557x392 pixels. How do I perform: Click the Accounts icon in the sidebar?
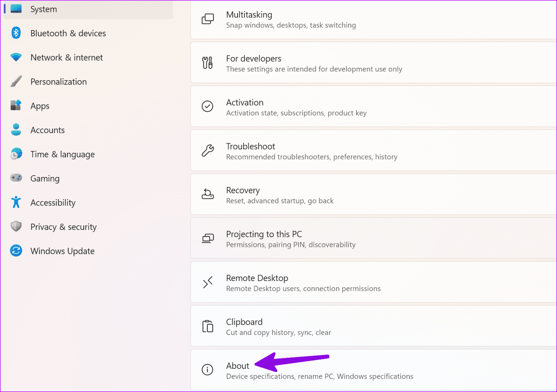(16, 130)
